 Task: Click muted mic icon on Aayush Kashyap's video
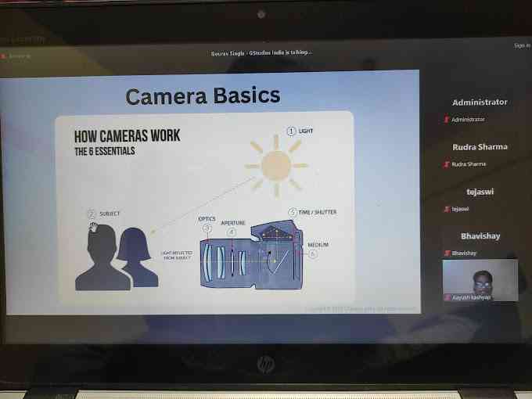pos(448,297)
